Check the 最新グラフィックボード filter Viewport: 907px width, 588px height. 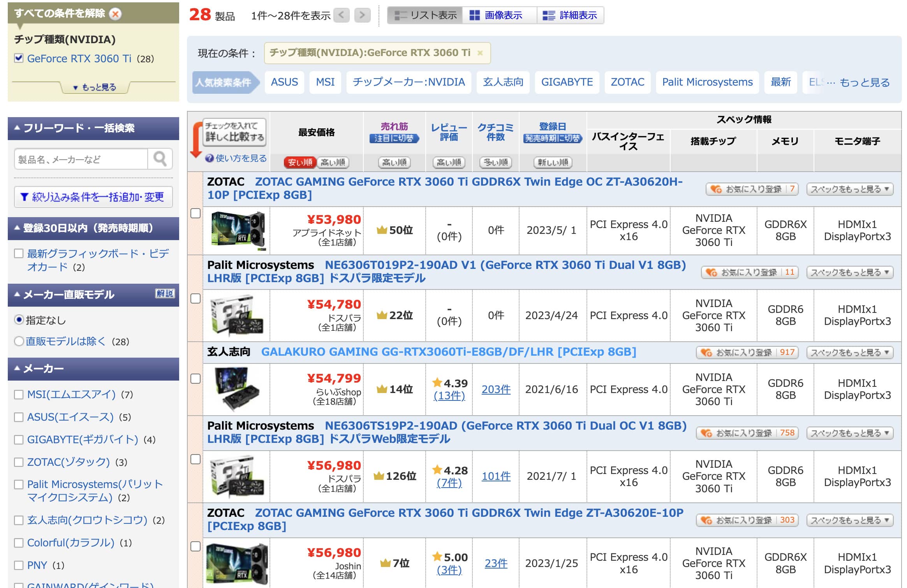pyautogui.click(x=18, y=254)
